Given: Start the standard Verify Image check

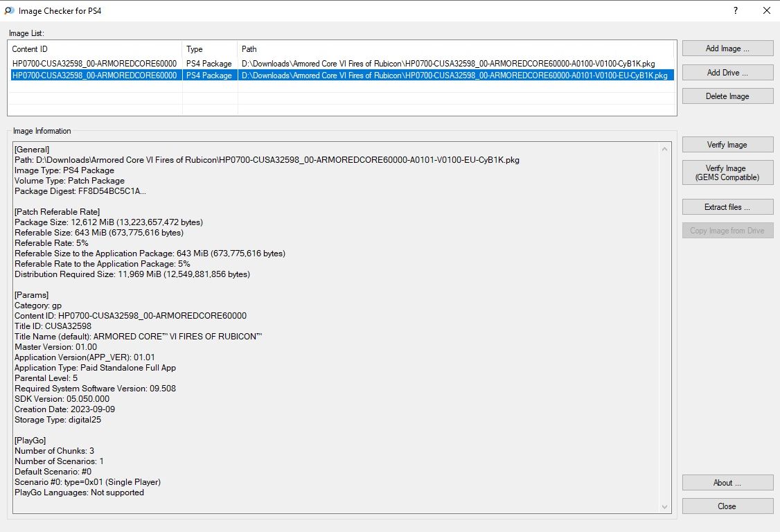Looking at the screenshot, I should point(727,145).
